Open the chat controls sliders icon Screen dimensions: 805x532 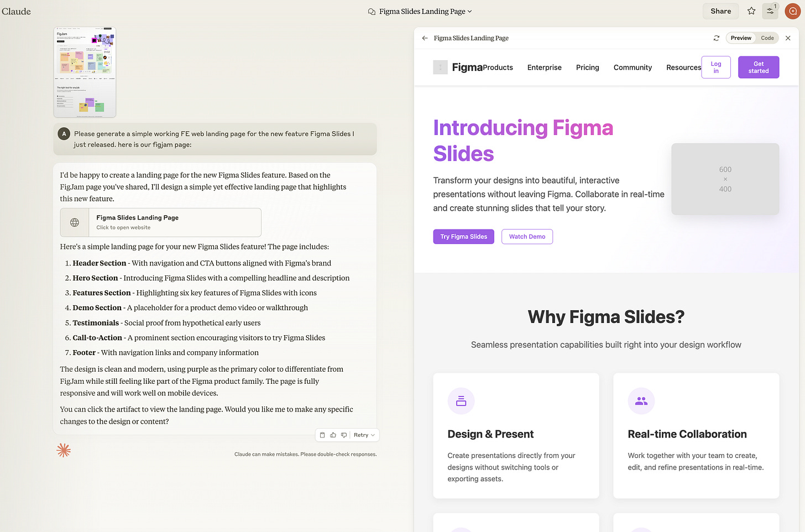[x=770, y=11]
